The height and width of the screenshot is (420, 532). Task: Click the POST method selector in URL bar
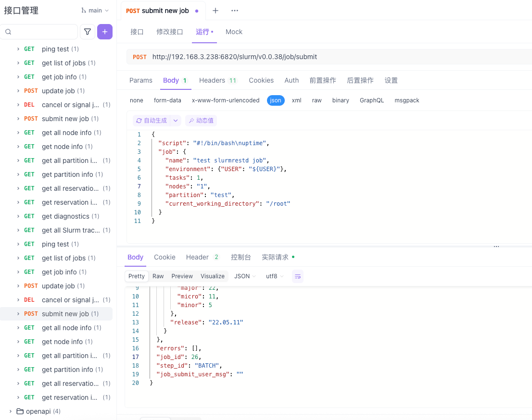coord(139,57)
